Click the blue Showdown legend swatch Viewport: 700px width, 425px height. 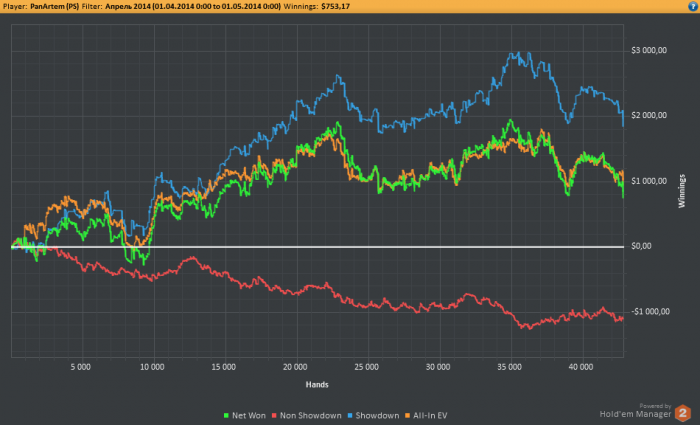click(350, 416)
